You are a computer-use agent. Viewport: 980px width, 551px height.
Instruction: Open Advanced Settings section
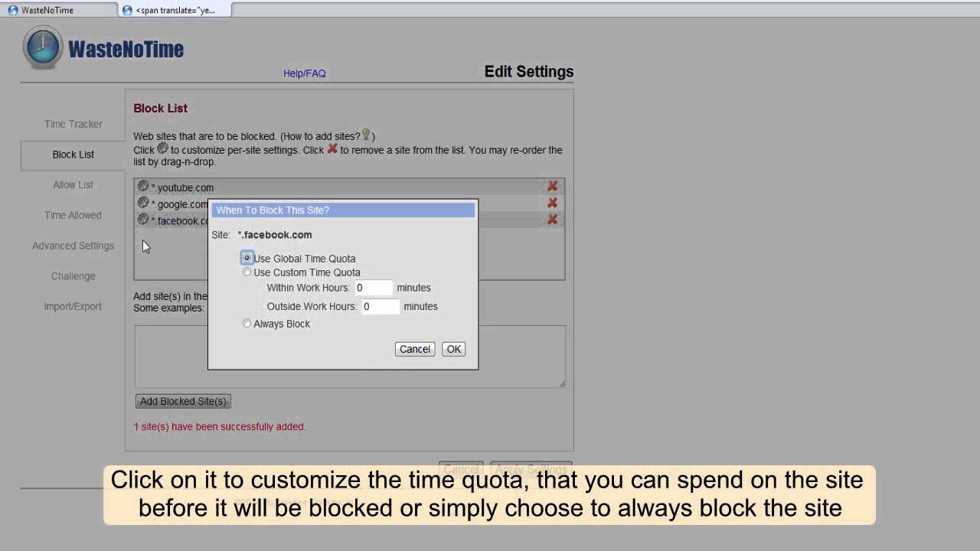coord(73,246)
